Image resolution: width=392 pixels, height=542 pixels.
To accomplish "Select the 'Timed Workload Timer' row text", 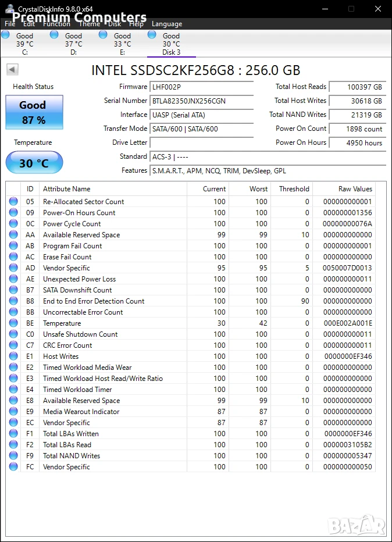I will click(x=77, y=389).
